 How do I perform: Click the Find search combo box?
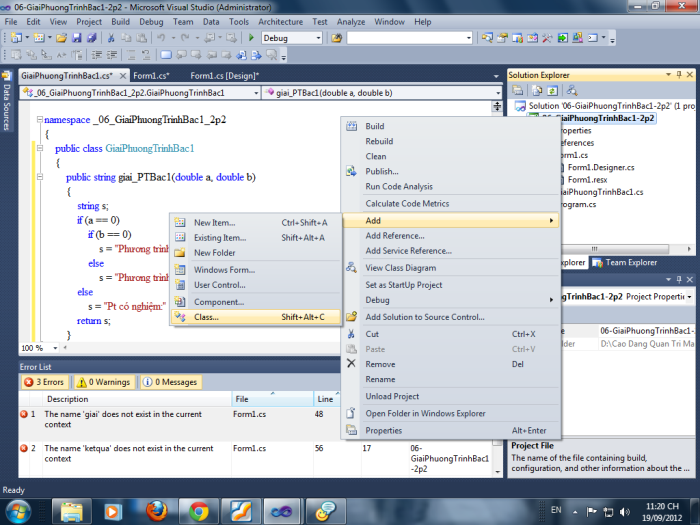(409, 38)
